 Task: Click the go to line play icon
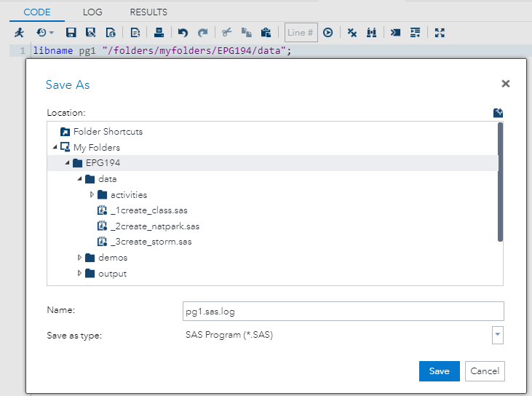coord(328,32)
